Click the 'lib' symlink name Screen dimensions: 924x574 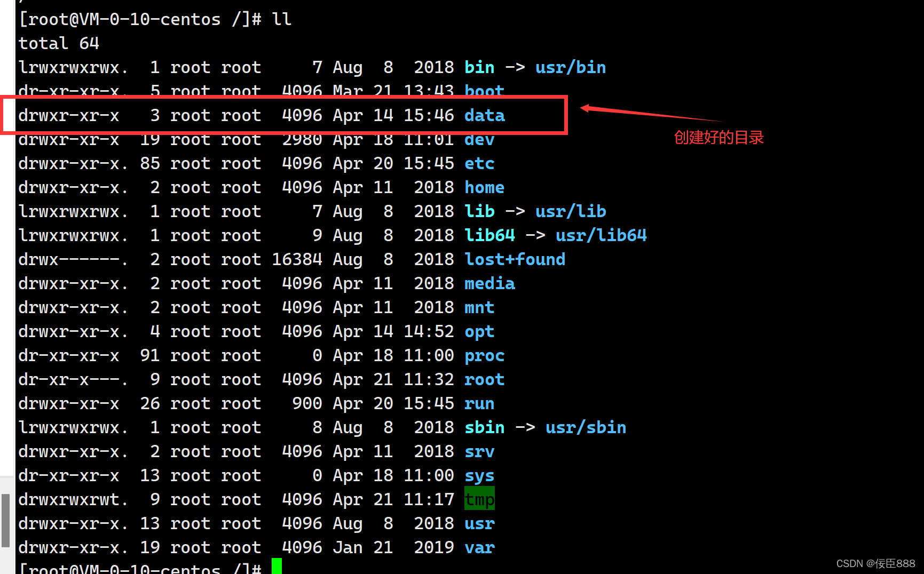click(x=479, y=211)
